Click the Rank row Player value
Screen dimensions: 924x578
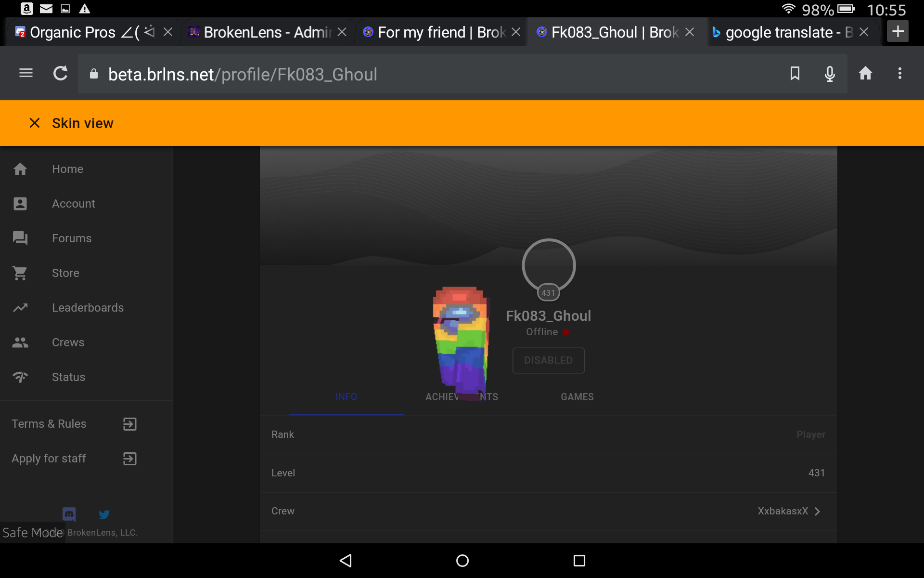coord(811,434)
